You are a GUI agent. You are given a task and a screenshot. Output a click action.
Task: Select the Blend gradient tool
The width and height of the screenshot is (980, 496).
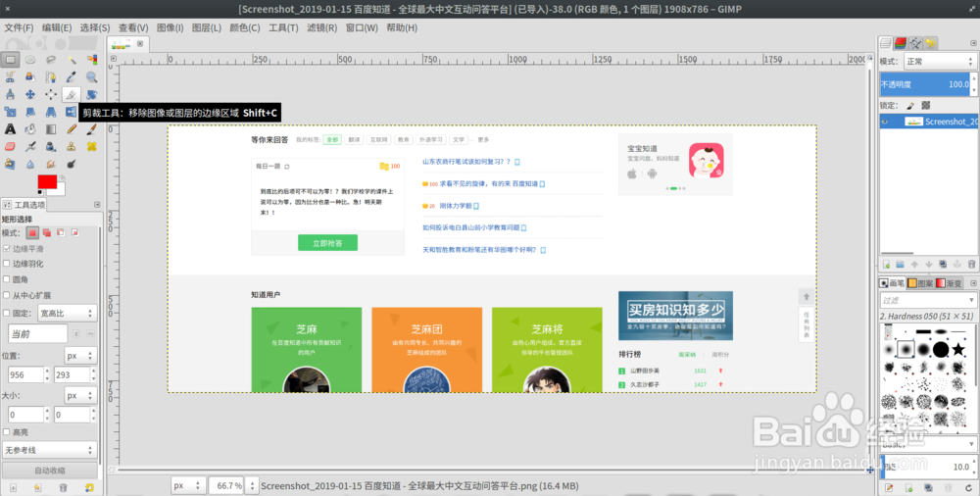pyautogui.click(x=51, y=129)
